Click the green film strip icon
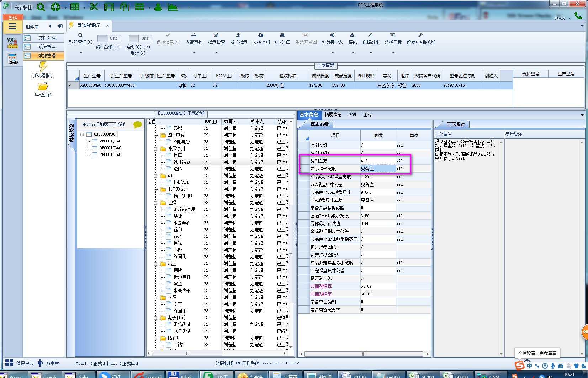Image resolution: width=588 pixels, height=378 pixels. [x=109, y=7]
